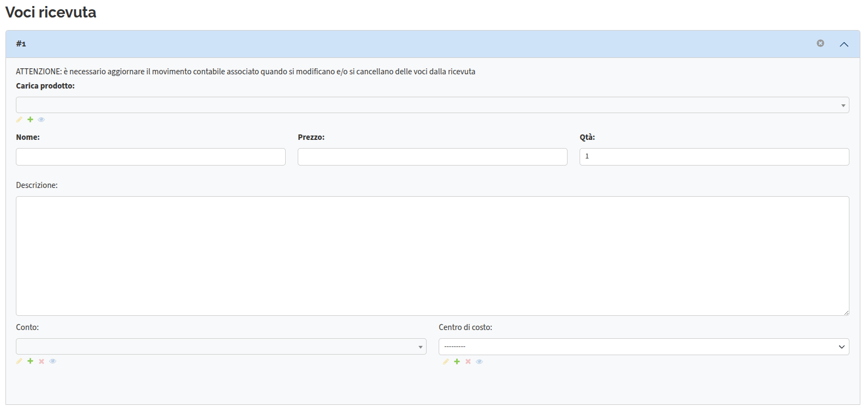Click inside the Descrizione text area
The width and height of the screenshot is (868, 412).
[x=433, y=256]
